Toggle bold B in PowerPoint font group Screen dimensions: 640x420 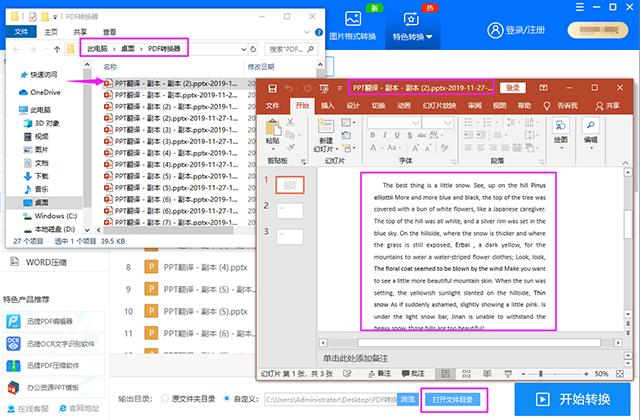click(373, 135)
